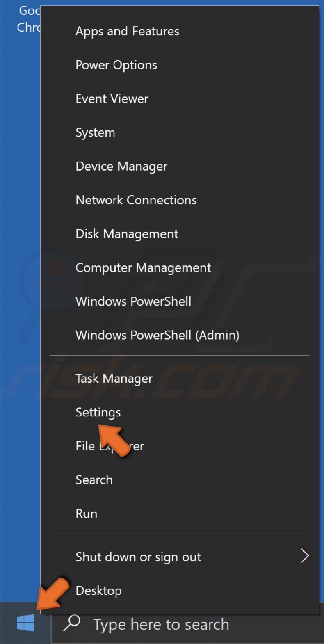The height and width of the screenshot is (644, 324).
Task: Open Computer Management
Action: click(x=143, y=267)
